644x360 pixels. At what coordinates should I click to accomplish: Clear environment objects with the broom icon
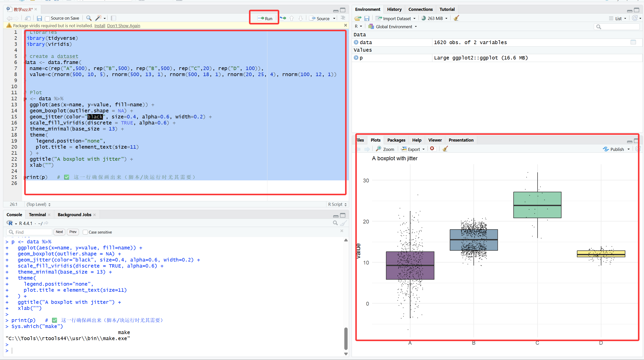(456, 18)
